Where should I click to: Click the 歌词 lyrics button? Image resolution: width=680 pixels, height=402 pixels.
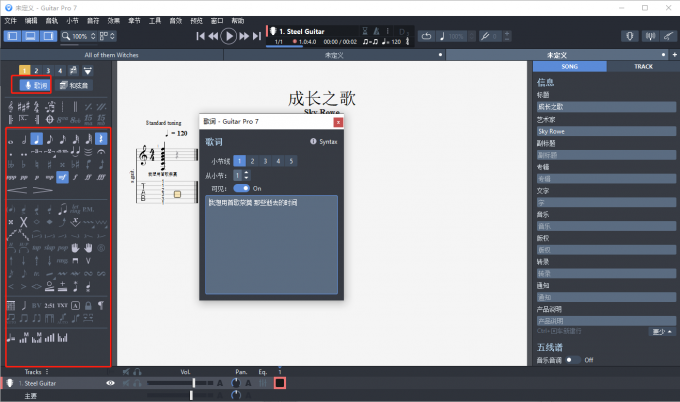coord(35,85)
